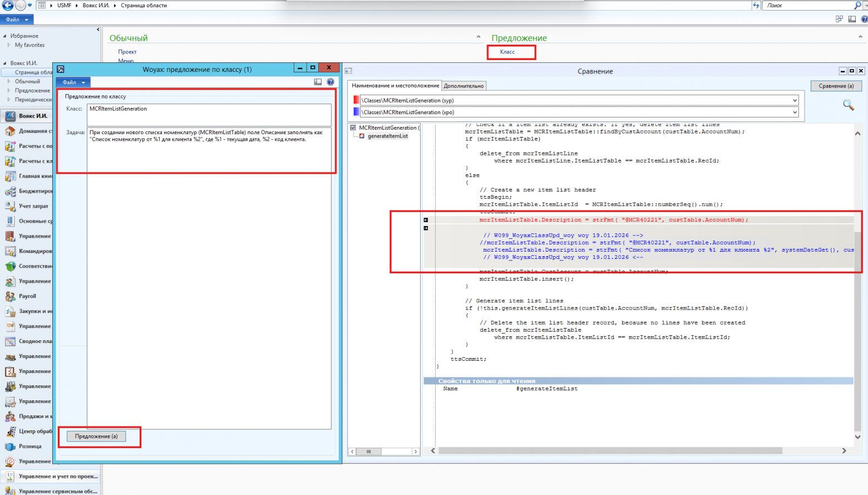This screenshot has width=868, height=495.
Task: Click the blue color marker for xpo
Action: pyautogui.click(x=356, y=112)
